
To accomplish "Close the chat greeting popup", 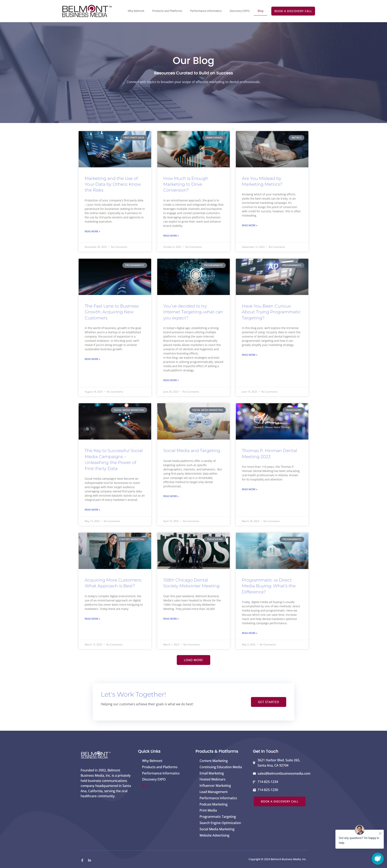I will click(x=380, y=833).
